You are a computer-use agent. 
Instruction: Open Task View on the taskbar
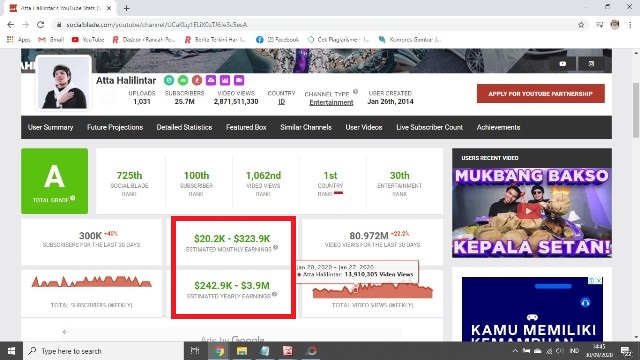point(195,351)
